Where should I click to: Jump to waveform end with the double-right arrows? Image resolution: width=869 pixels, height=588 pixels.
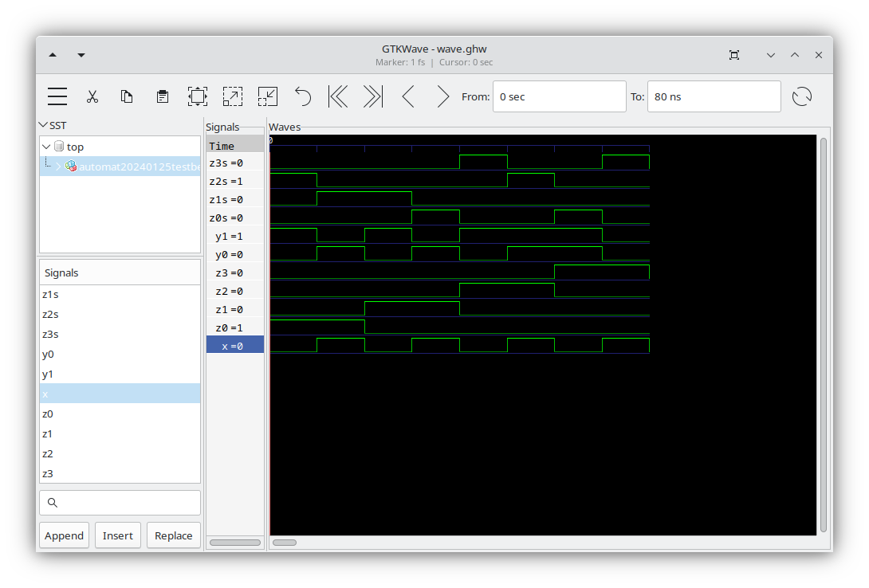click(372, 96)
